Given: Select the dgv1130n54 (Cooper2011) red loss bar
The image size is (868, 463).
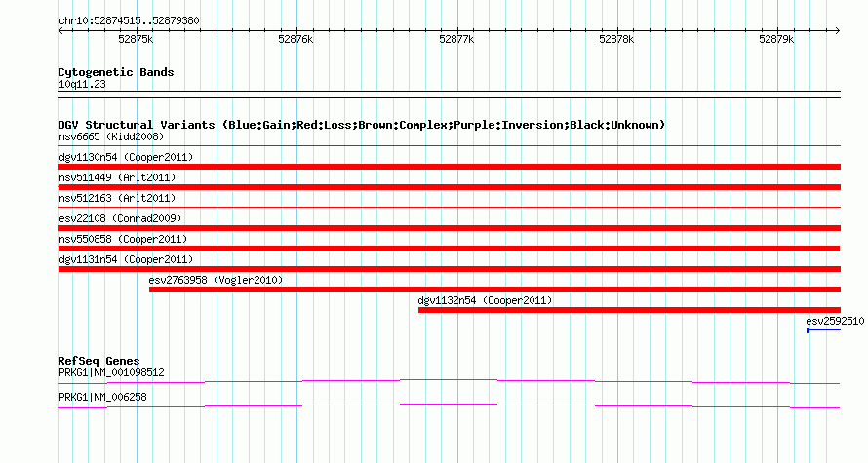Looking at the screenshot, I should click(x=449, y=167).
